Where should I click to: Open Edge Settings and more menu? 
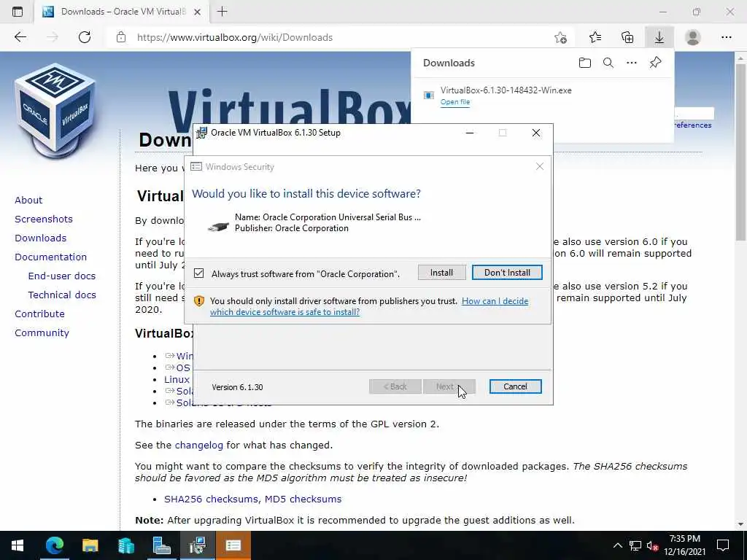coord(726,37)
